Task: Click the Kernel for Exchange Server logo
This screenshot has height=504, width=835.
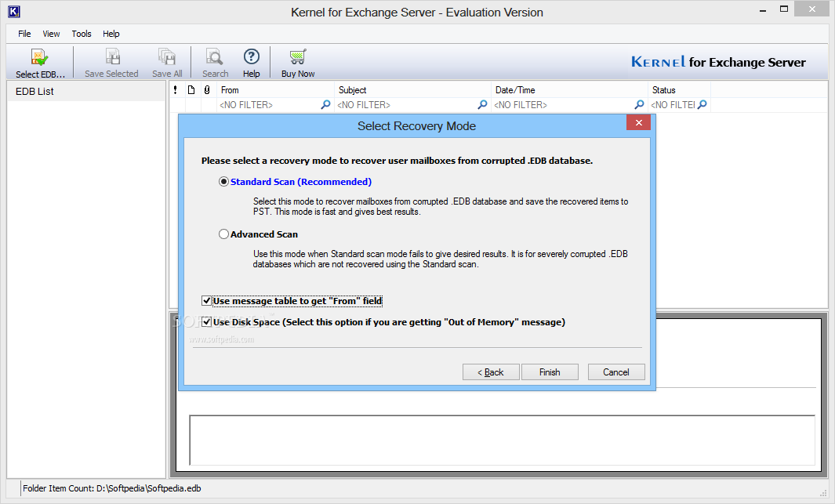Action: [718, 62]
